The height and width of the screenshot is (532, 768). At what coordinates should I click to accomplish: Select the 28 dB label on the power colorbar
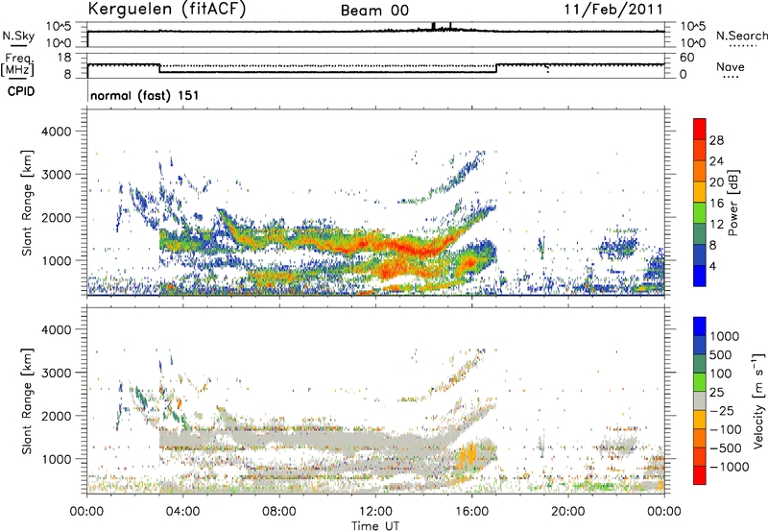716,140
